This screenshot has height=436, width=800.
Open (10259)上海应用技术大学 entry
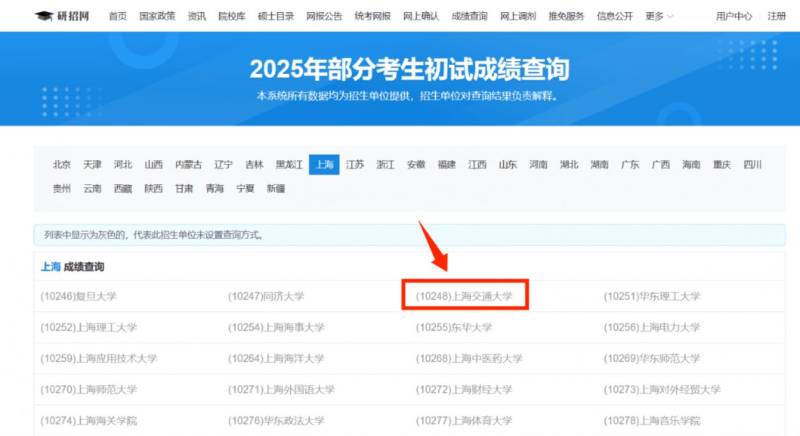98,358
